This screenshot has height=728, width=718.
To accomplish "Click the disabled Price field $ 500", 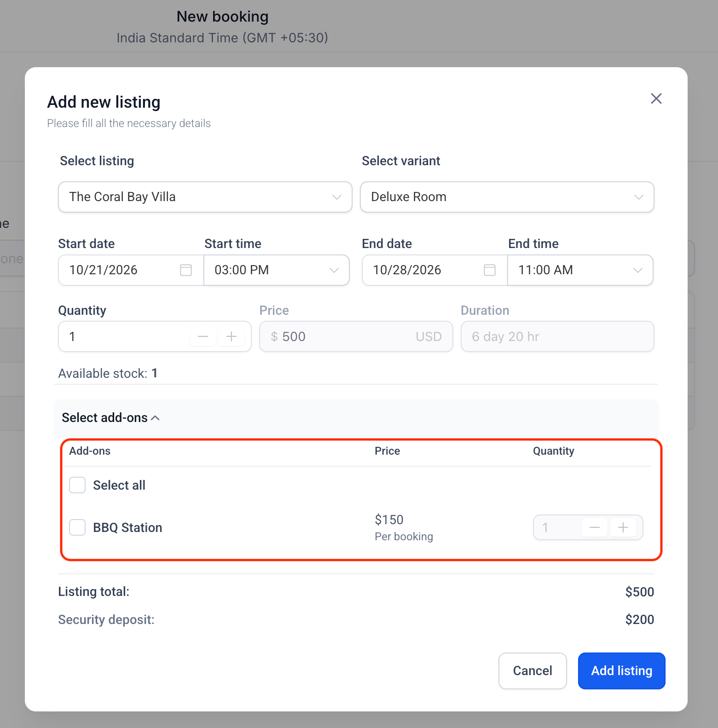I will [x=356, y=337].
